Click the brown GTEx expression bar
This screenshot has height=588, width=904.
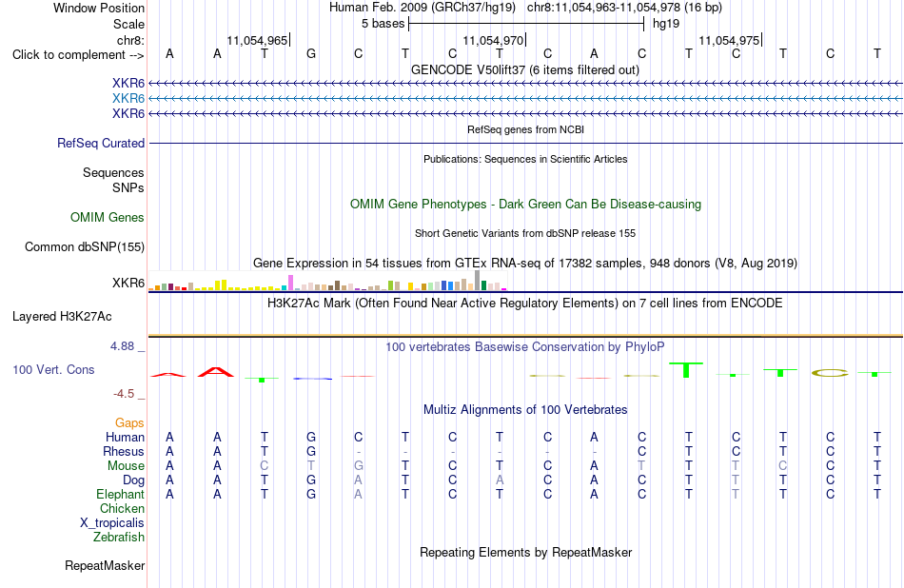pyautogui.click(x=337, y=284)
